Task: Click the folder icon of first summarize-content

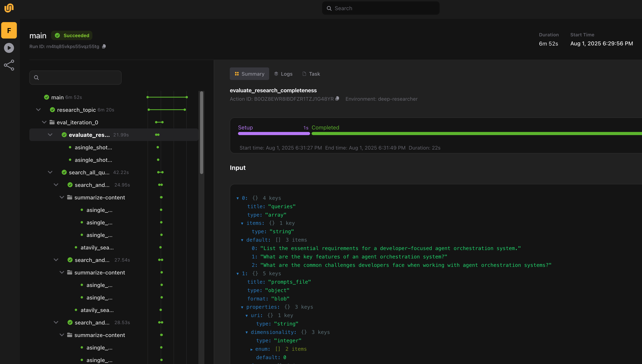Action: pyautogui.click(x=70, y=197)
